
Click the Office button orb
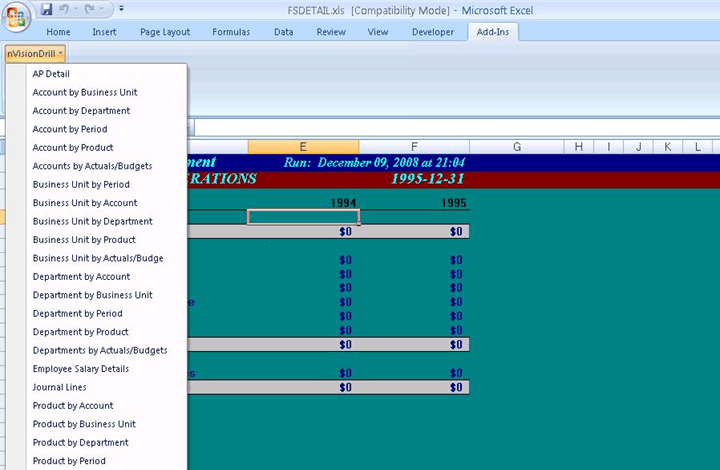coord(16,17)
